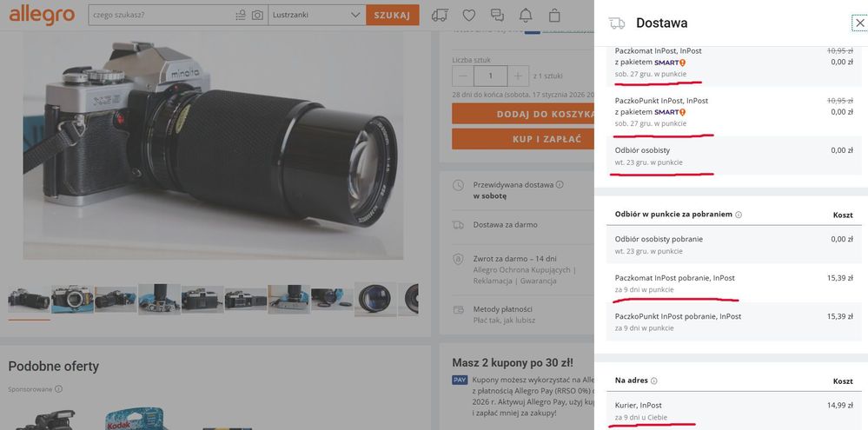Select the lens front thumbnail image

(x=375, y=299)
